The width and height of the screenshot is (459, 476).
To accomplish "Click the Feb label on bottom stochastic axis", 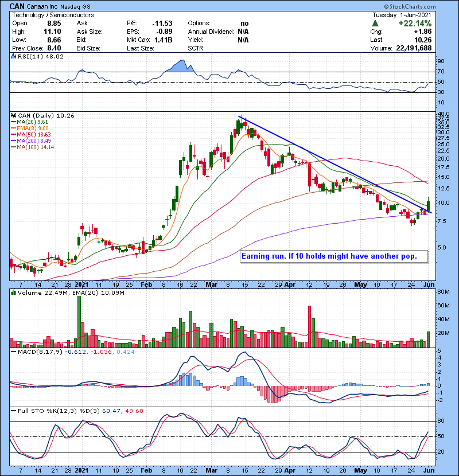I will pyautogui.click(x=146, y=470).
